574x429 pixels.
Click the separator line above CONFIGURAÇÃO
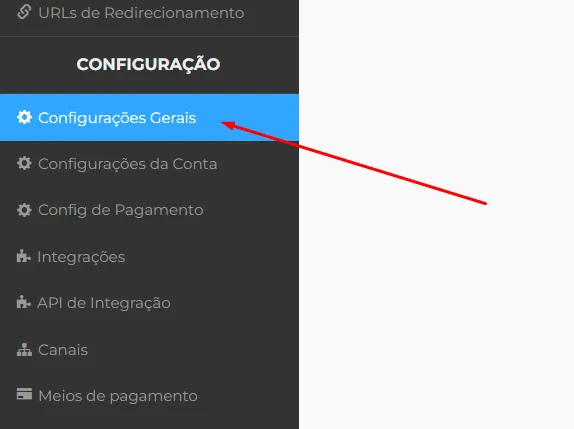coord(149,36)
